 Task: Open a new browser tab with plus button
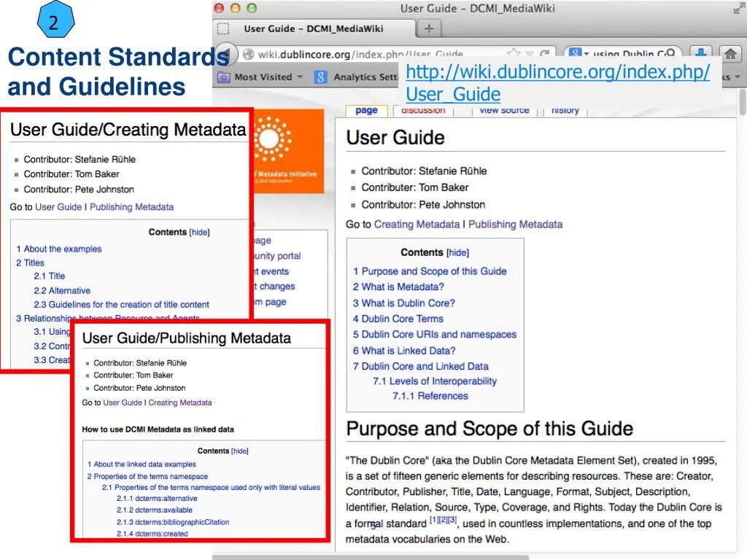tap(429, 28)
